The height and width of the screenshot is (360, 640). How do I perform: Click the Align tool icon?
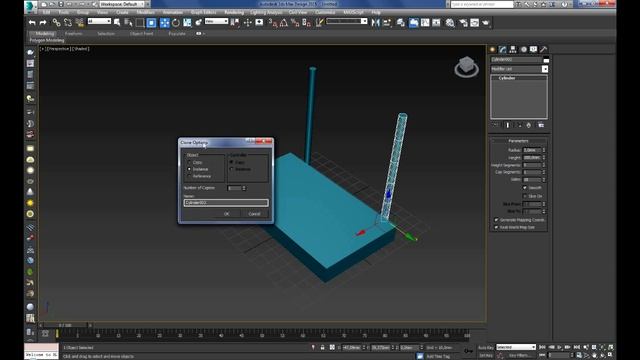(387, 22)
